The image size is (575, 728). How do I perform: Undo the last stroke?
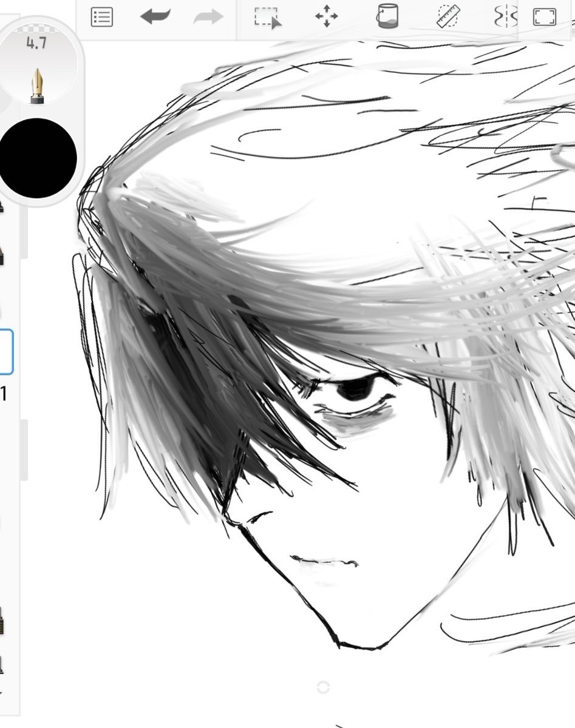(x=155, y=17)
